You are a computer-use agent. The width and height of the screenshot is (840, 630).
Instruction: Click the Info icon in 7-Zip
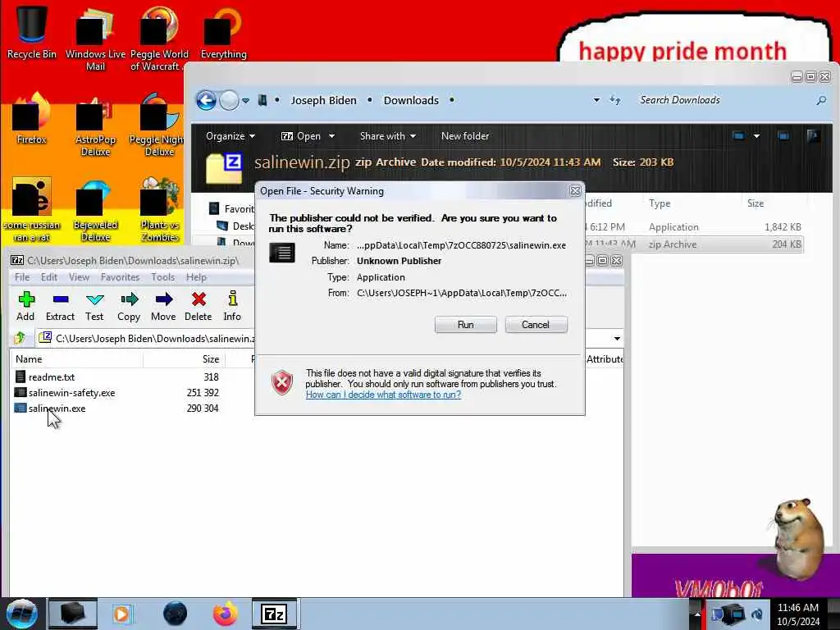tap(232, 306)
